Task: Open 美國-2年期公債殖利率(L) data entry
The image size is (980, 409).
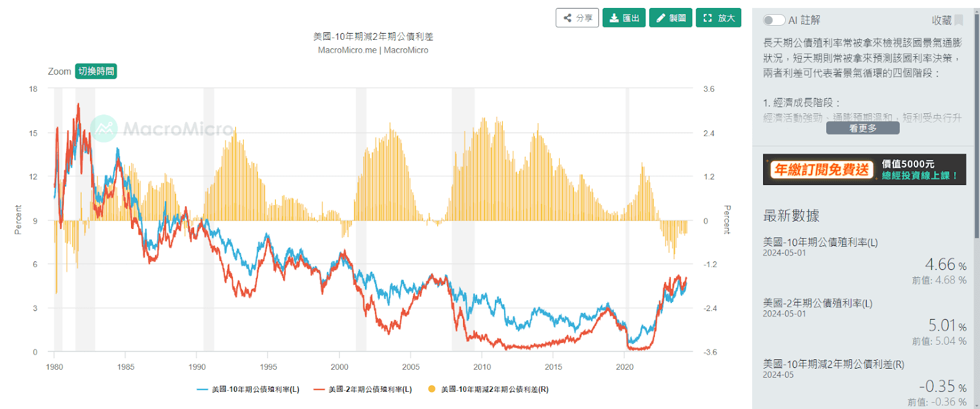Action: click(x=817, y=303)
